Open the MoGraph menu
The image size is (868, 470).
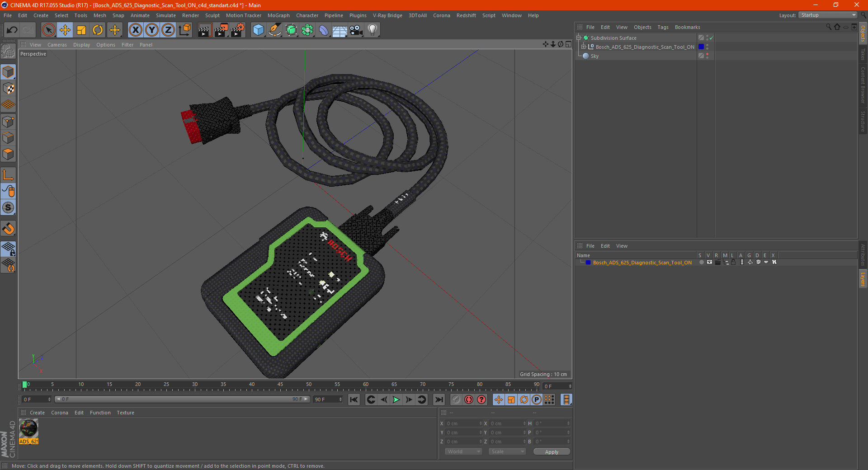coord(278,15)
